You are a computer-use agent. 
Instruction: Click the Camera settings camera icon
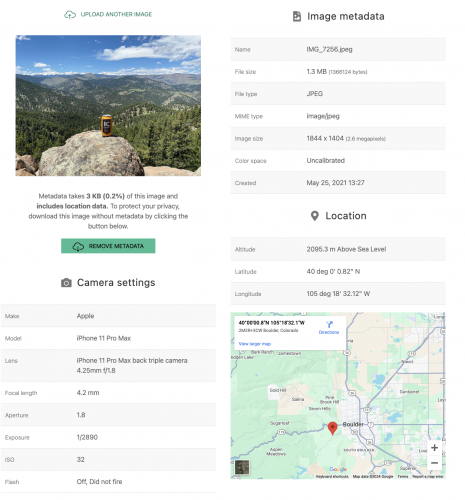[66, 283]
